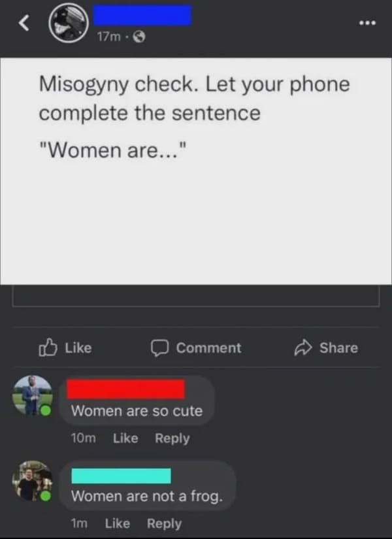Tap the post author's profile picture

(69, 23)
